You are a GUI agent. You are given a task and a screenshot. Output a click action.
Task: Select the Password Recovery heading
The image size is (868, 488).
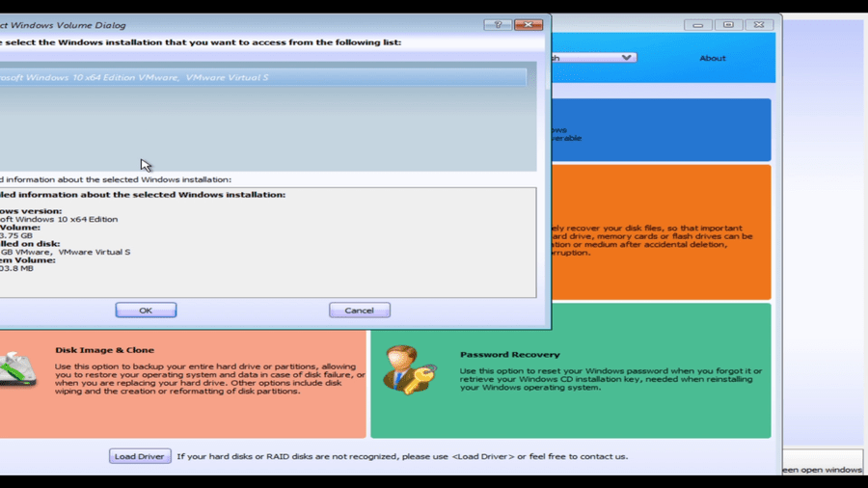coord(510,355)
